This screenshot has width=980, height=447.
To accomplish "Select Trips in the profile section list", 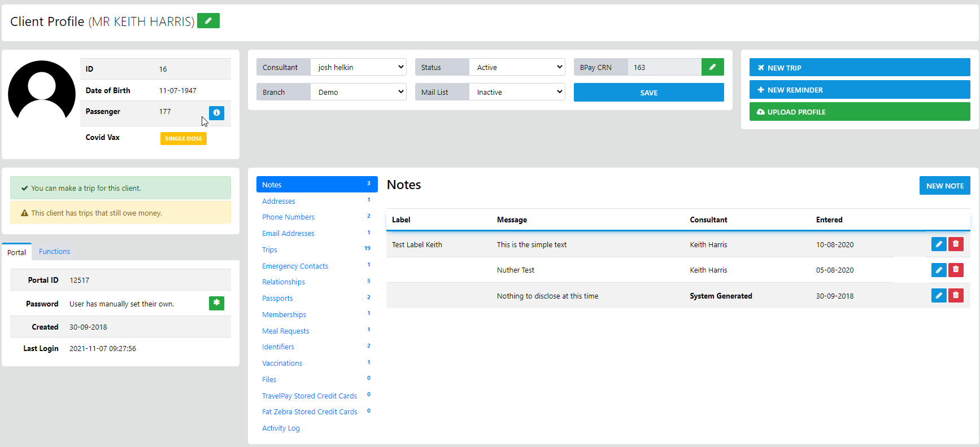I will click(269, 249).
